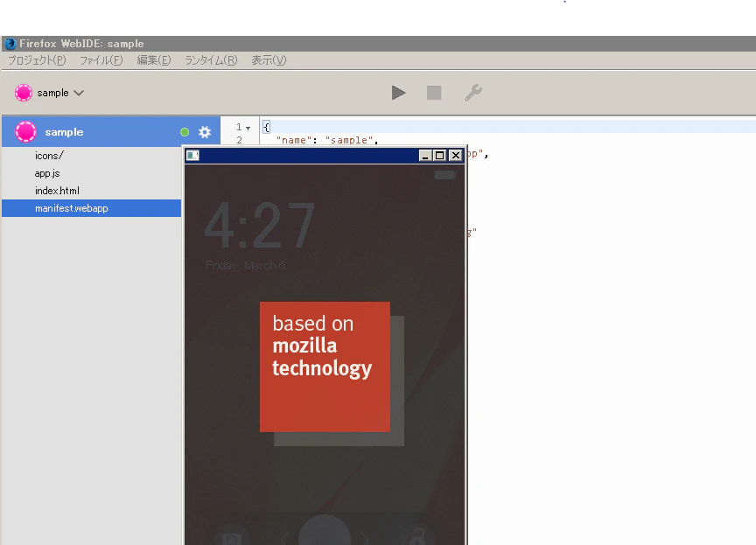756x545 pixels.
Task: Click the 4:27 lockscreen clock
Action: point(261,226)
